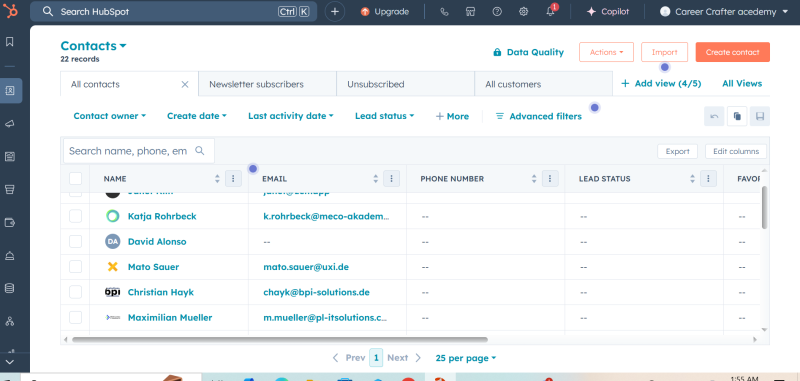This screenshot has width=800, height=381.
Task: Open Name column options menu
Action: tap(233, 179)
